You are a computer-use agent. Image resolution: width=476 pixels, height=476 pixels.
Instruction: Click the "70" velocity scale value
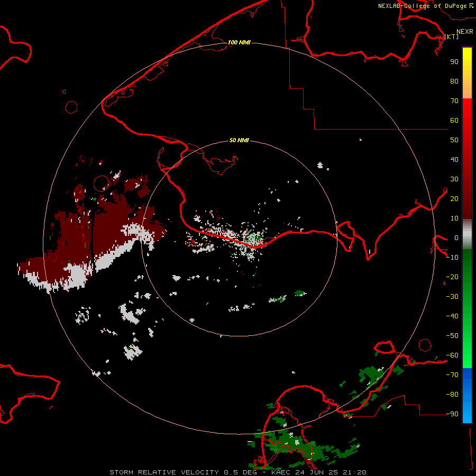[454, 101]
